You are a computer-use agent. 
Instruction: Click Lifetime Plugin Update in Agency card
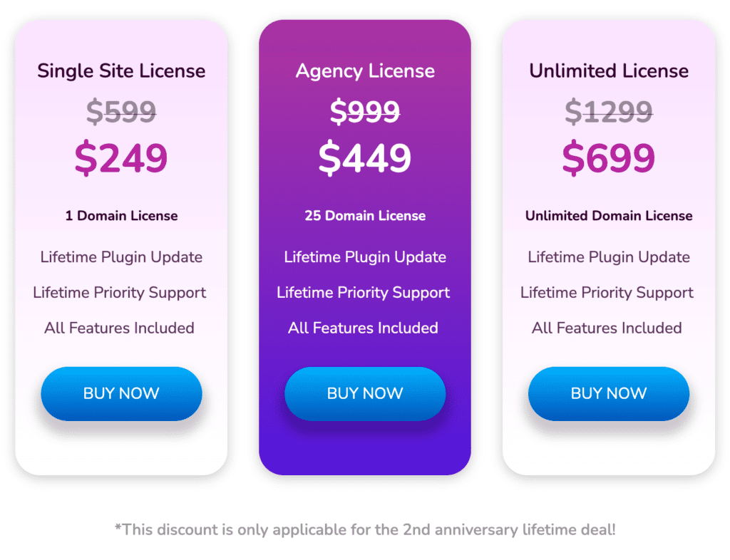click(x=365, y=257)
